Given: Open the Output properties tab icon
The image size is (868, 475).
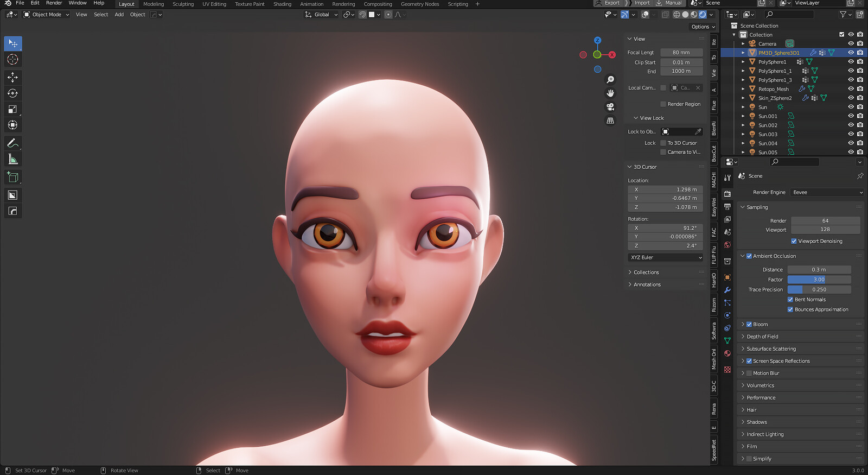Looking at the screenshot, I should click(727, 206).
